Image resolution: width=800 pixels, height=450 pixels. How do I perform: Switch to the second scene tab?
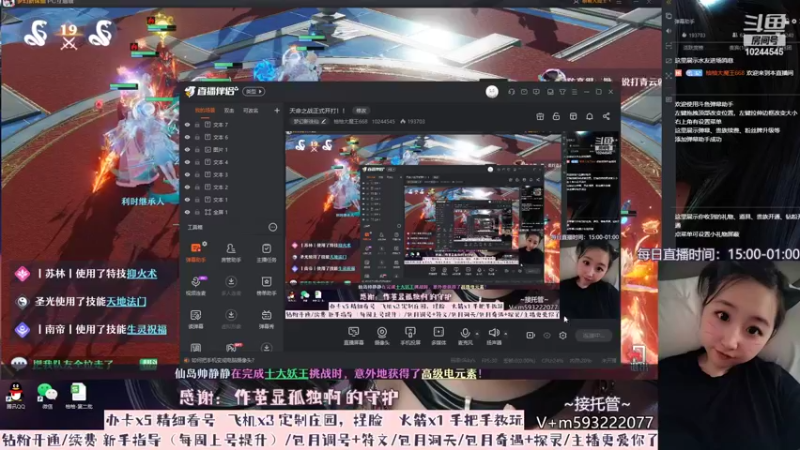[x=229, y=110]
